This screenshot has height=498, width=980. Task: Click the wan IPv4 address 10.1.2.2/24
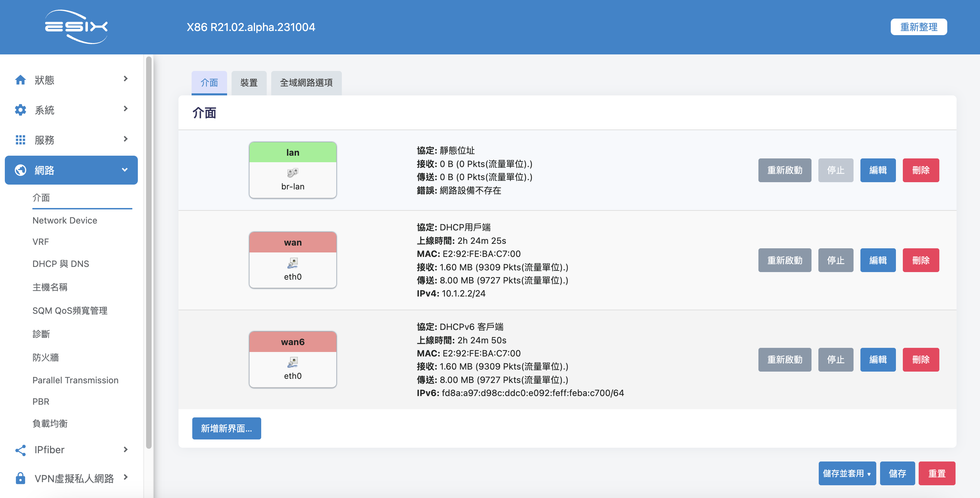tap(463, 293)
